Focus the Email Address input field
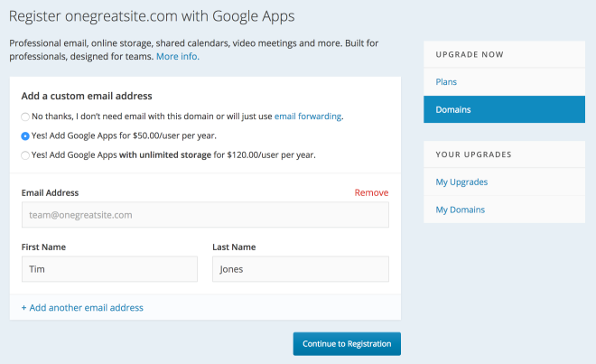The image size is (596, 364). [x=205, y=215]
